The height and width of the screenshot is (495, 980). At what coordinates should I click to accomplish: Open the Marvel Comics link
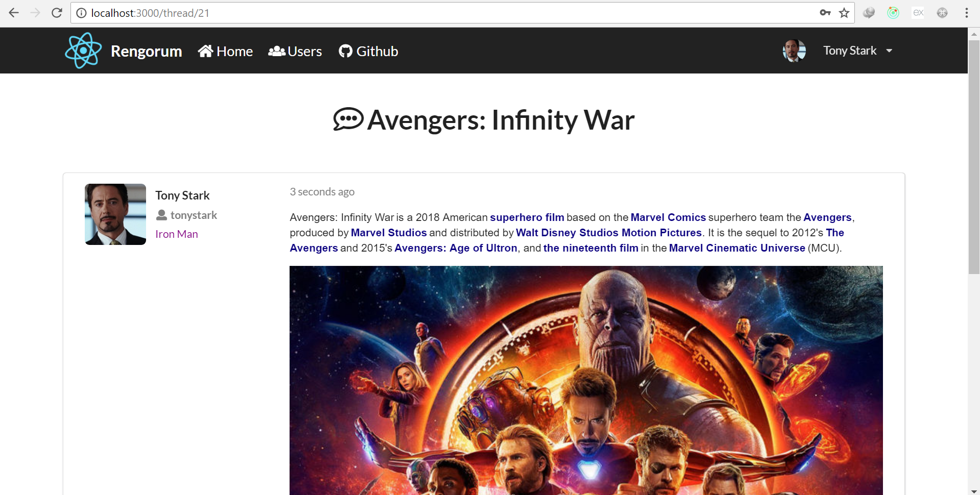668,217
